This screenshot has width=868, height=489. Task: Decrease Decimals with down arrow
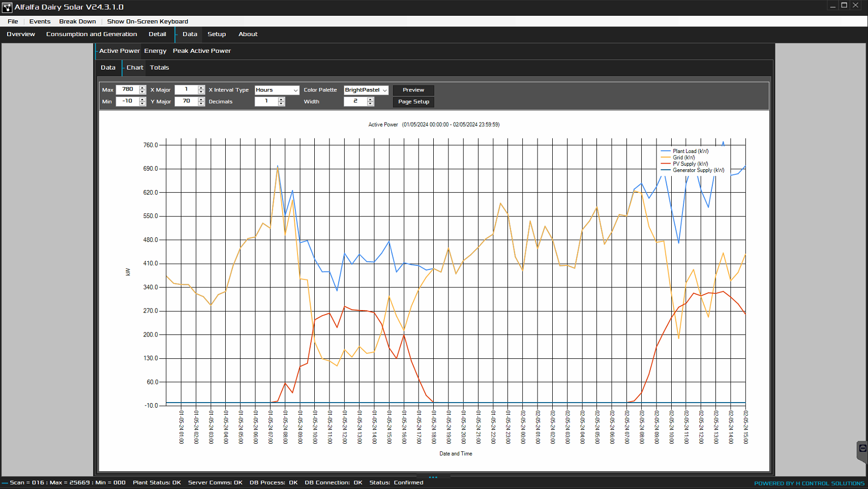281,104
